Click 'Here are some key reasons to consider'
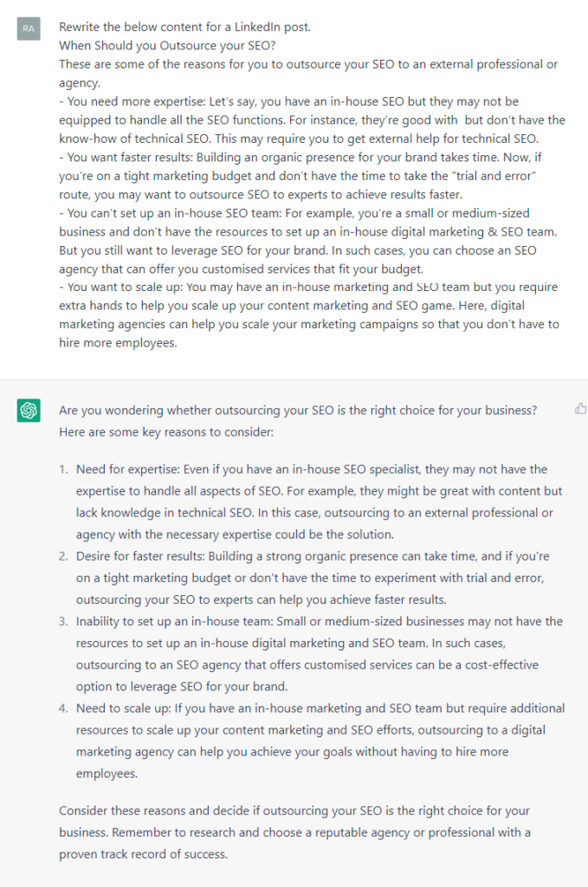This screenshot has height=887, width=588. 166,431
